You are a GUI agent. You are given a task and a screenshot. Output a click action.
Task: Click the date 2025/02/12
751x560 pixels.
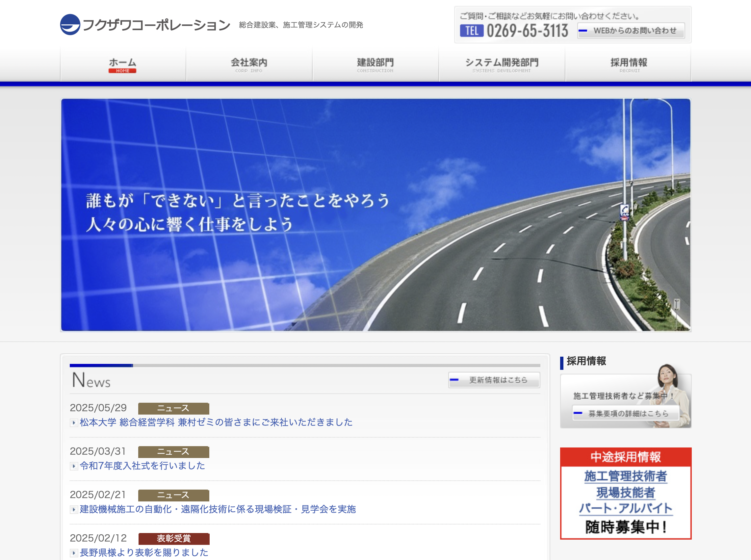(x=98, y=538)
